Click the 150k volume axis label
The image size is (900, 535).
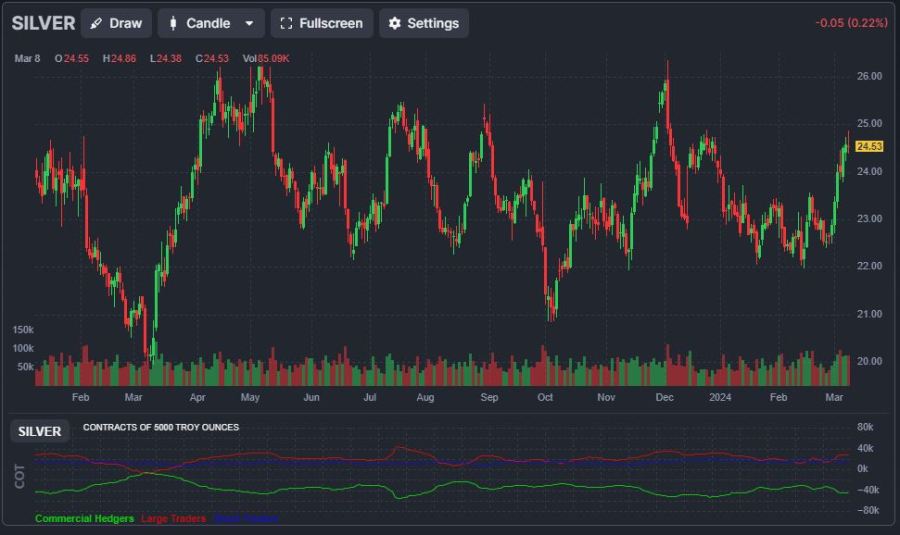[x=23, y=329]
